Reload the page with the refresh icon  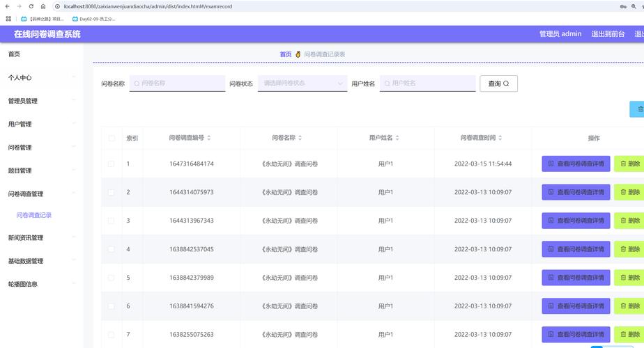pyautogui.click(x=31, y=6)
